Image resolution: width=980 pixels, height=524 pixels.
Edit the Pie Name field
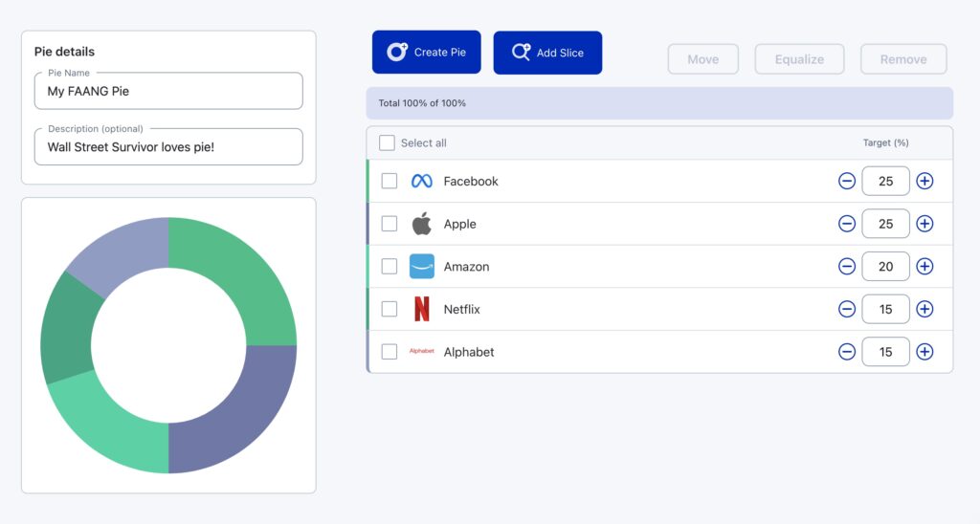click(168, 91)
